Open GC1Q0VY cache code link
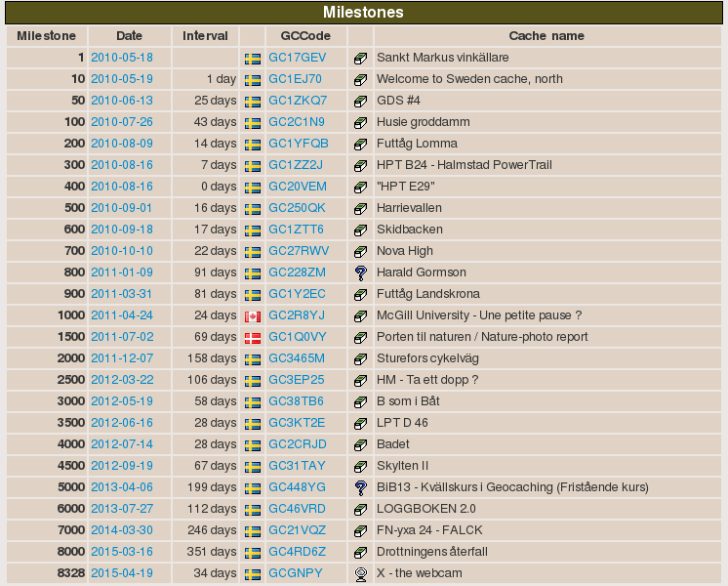 click(297, 337)
